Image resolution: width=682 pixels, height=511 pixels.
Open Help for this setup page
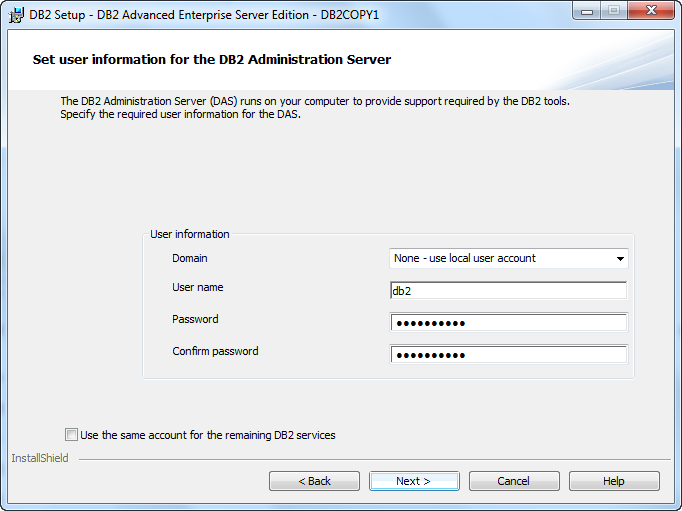(x=614, y=481)
